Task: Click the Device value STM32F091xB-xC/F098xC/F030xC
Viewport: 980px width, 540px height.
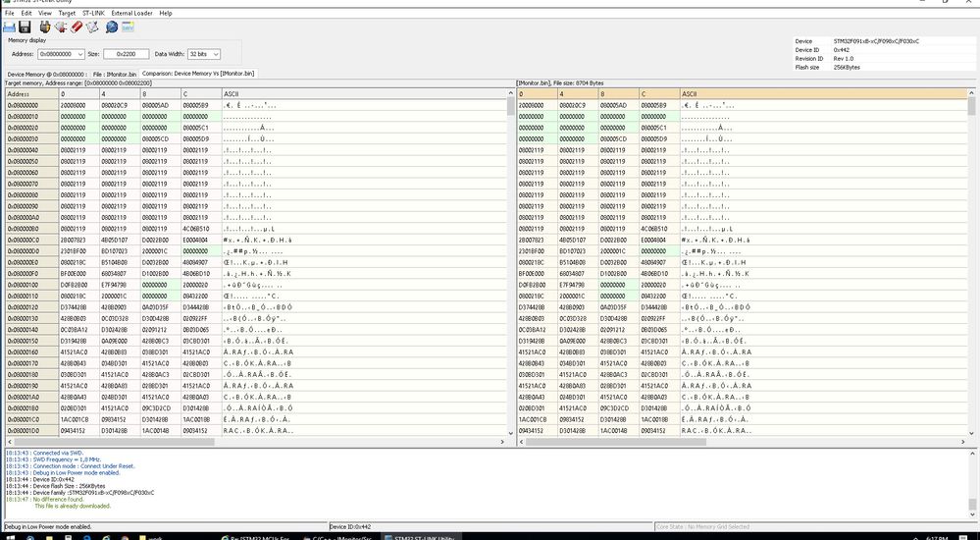Action: coord(876,41)
